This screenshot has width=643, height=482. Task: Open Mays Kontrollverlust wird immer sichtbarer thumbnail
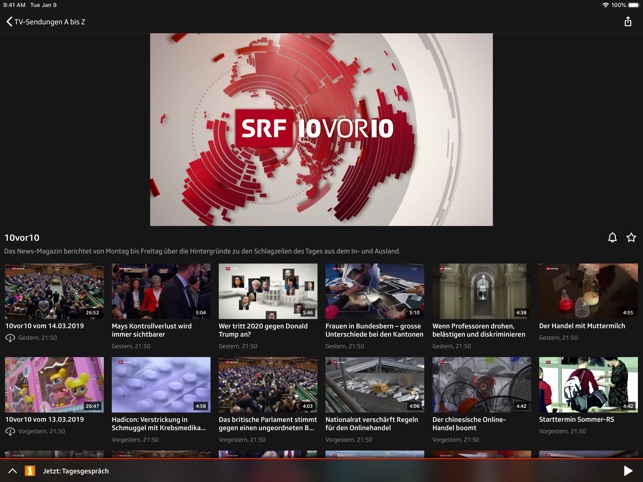[x=161, y=291]
